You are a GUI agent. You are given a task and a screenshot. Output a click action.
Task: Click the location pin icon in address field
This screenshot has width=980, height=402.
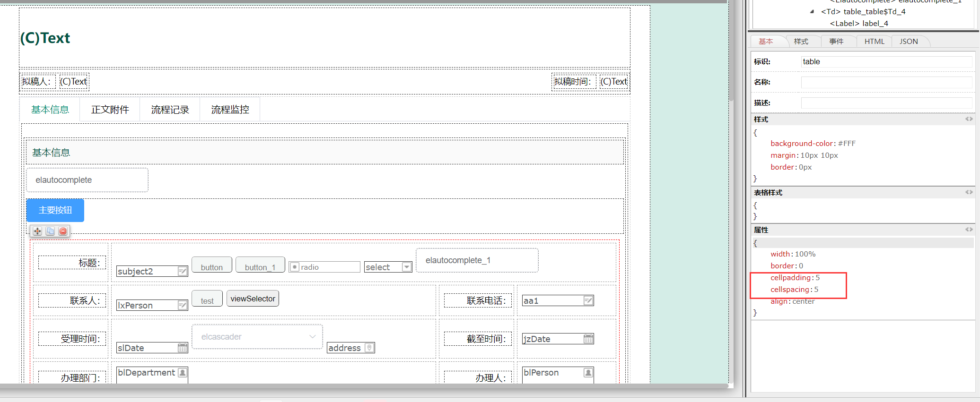click(369, 348)
